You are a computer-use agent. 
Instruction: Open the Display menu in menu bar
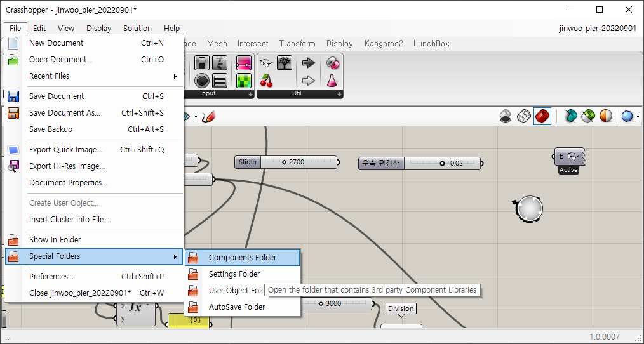click(98, 29)
